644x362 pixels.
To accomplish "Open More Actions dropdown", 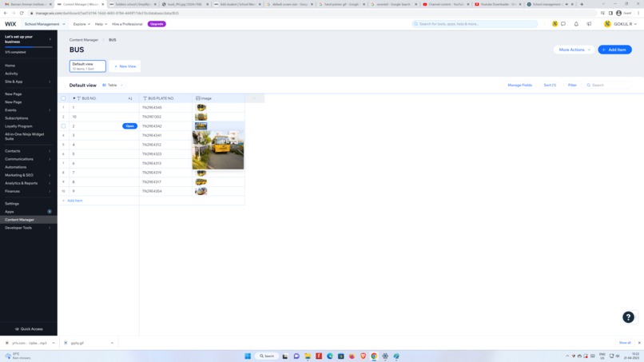I will click(x=574, y=50).
